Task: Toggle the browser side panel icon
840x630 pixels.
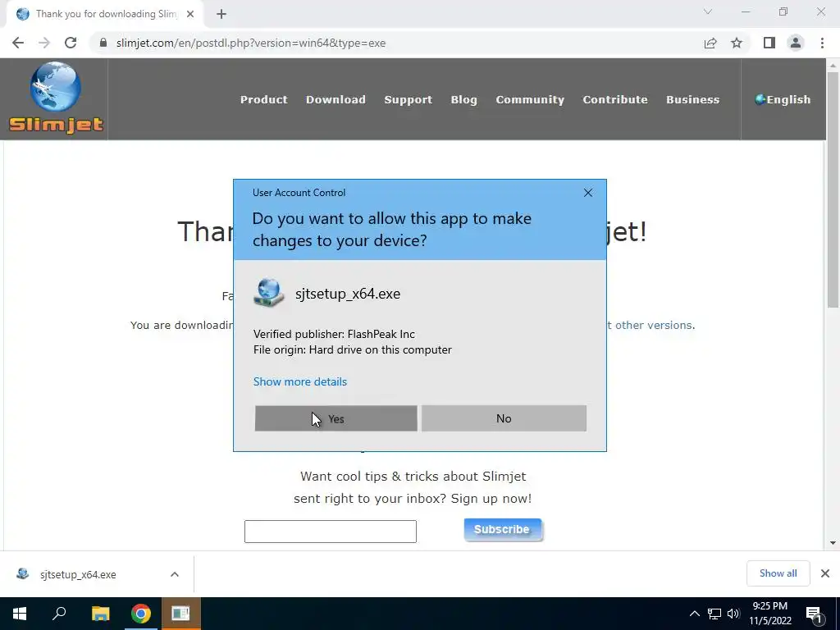Action: 769,43
